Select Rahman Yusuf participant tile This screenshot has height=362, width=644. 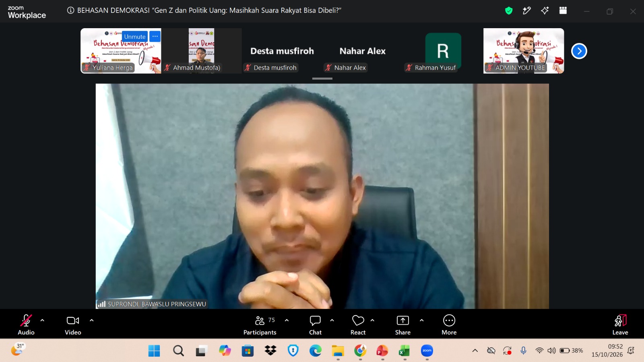coord(443,51)
